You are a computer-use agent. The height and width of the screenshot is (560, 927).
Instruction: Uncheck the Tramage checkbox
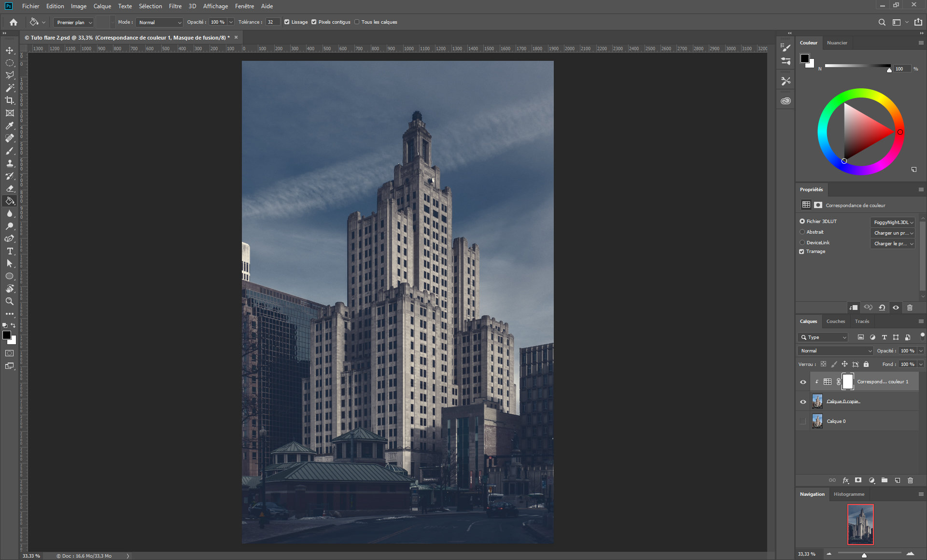click(x=802, y=252)
